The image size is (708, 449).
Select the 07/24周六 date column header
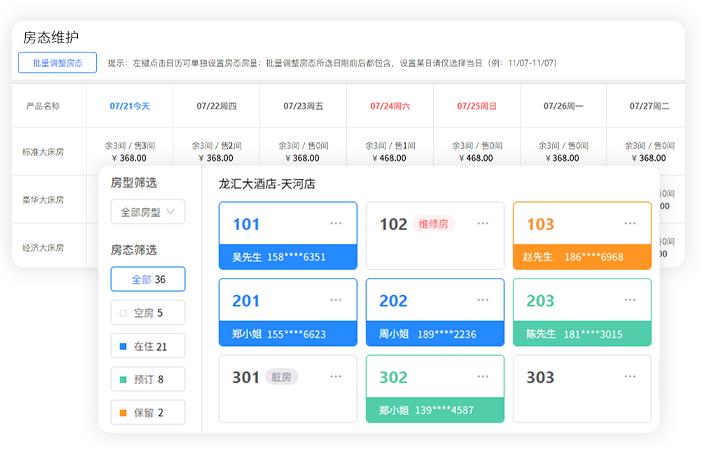click(x=390, y=105)
